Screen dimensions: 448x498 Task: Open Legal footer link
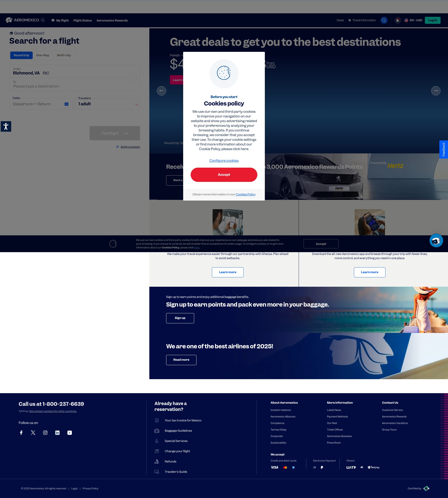pos(74,488)
